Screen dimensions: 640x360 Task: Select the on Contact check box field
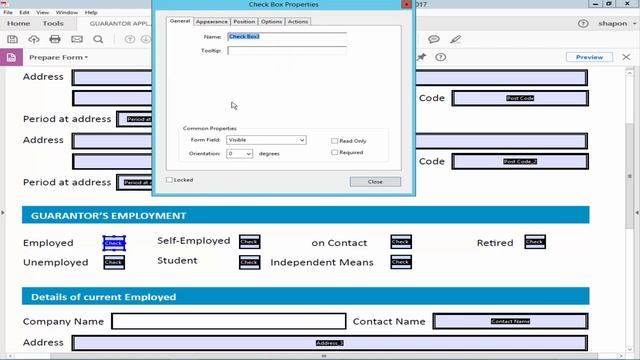[x=401, y=242]
